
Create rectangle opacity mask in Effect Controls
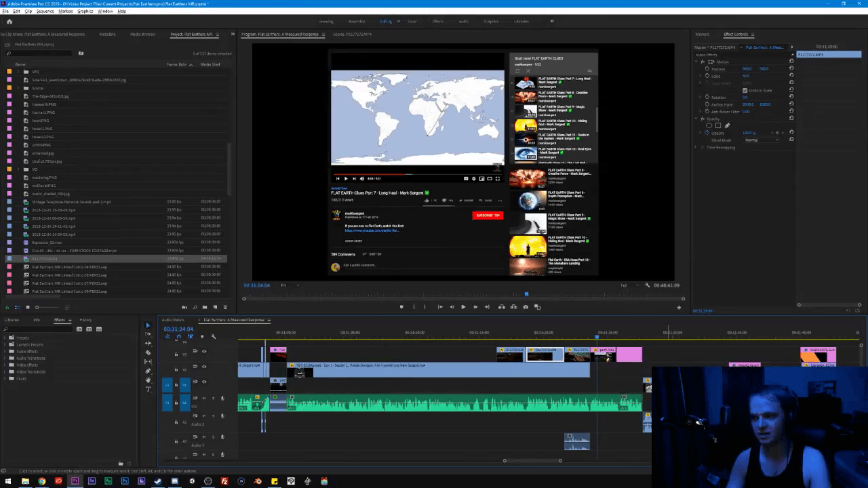[718, 125]
